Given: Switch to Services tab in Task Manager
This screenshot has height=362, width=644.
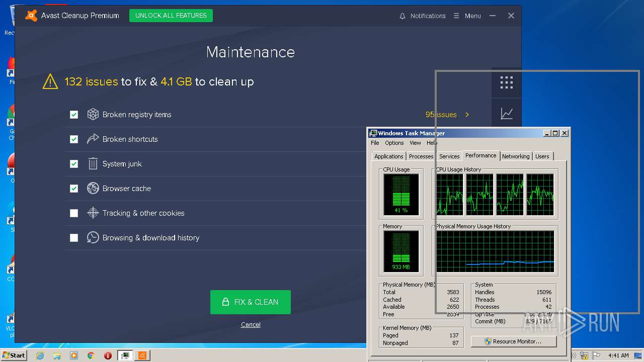Looking at the screenshot, I should (x=449, y=156).
